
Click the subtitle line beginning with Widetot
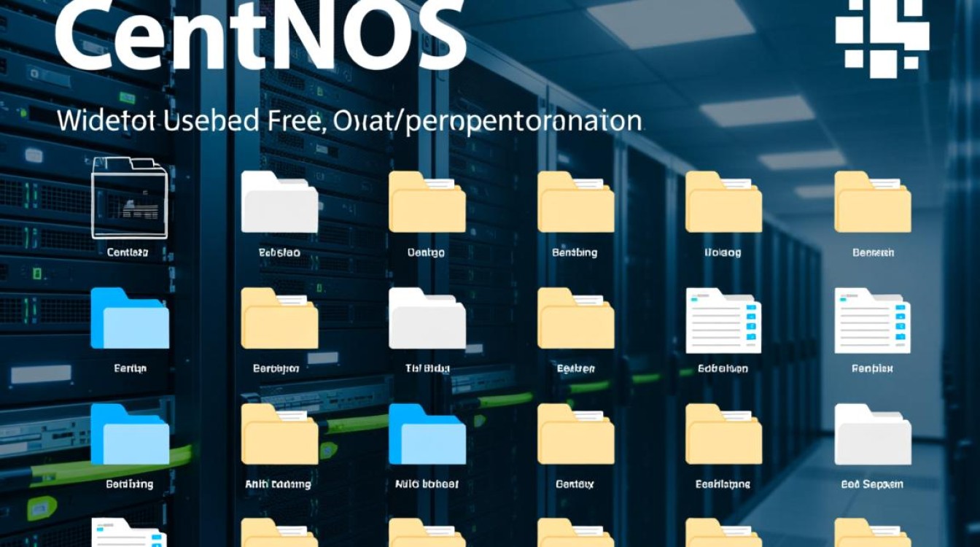349,122
